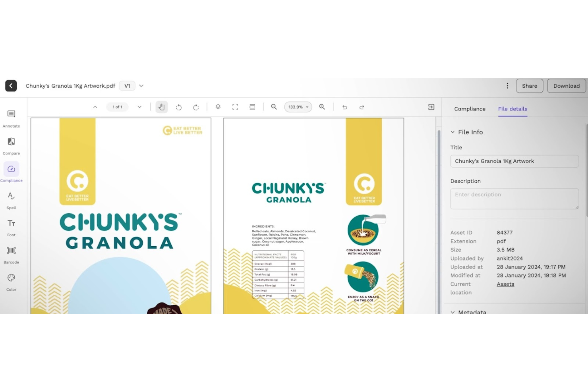Screen dimensions: 588x392
Task: Click the back panel artwork with nutrition facts
Action: (x=313, y=216)
